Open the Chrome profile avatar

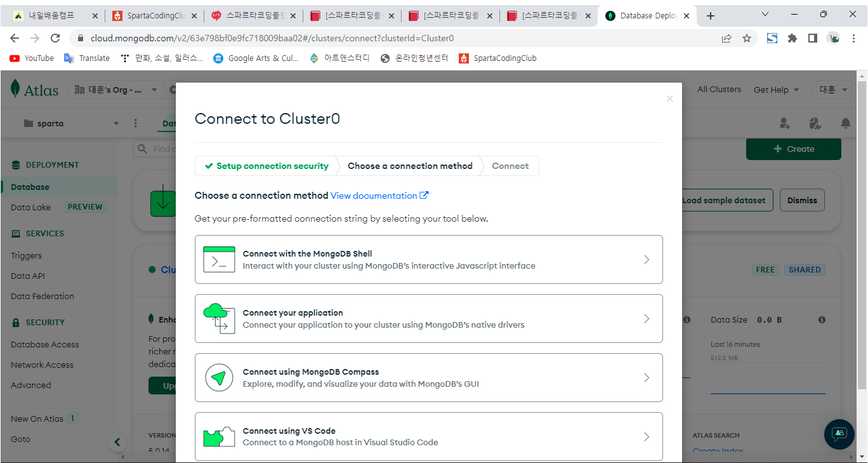[x=833, y=38]
